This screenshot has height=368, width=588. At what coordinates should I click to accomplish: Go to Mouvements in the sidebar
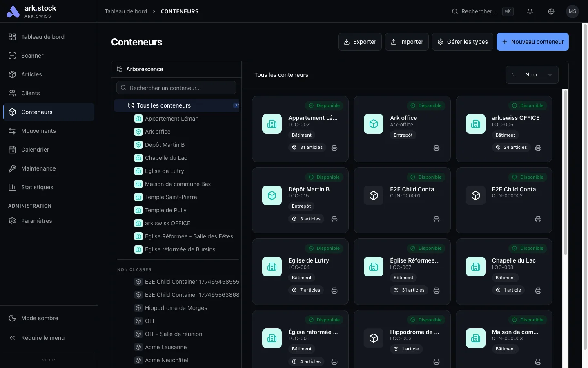coord(38,131)
